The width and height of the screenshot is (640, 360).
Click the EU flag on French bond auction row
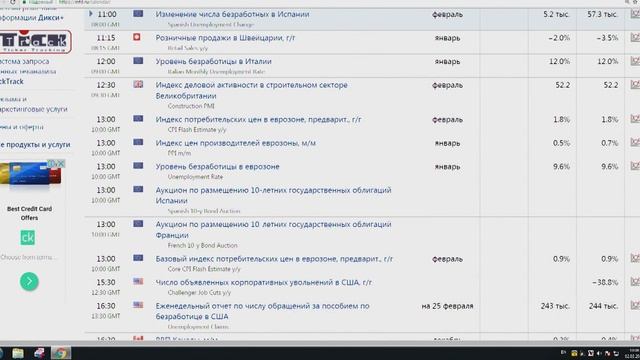(138, 224)
